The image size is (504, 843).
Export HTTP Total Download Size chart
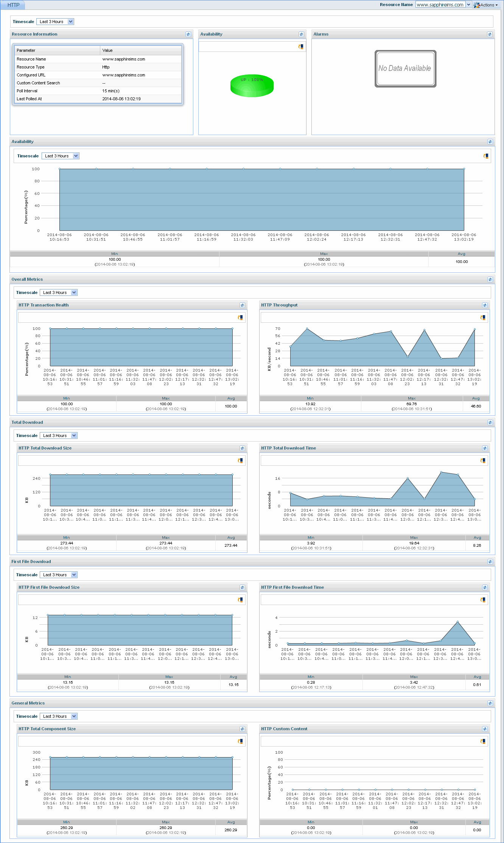coord(240,460)
